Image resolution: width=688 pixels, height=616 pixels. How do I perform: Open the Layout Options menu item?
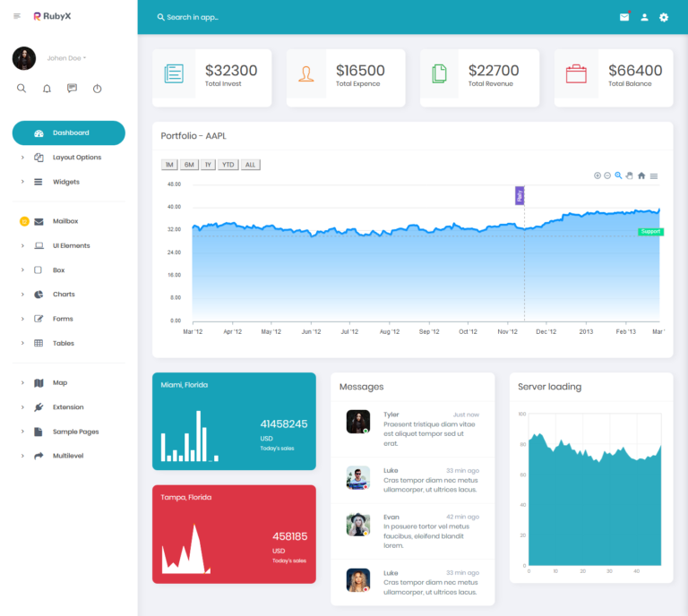69,158
